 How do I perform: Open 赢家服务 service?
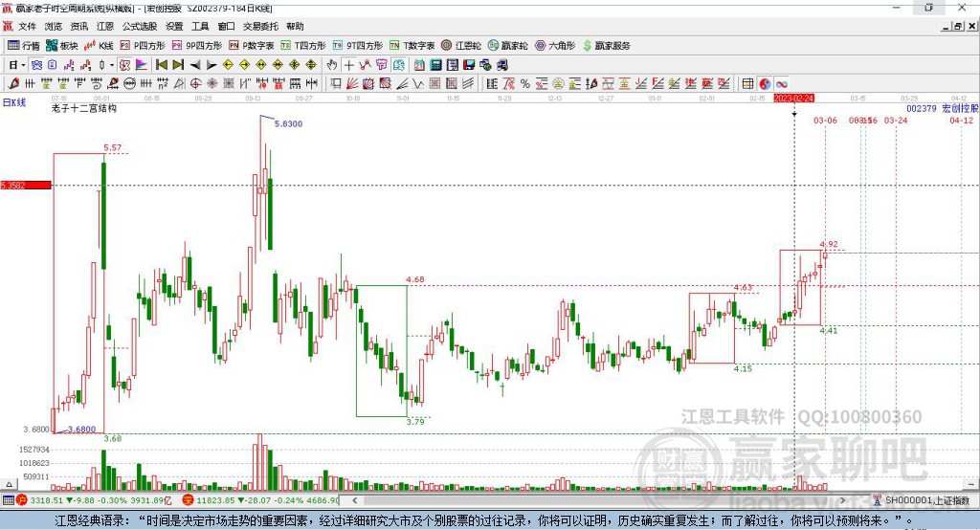606,46
